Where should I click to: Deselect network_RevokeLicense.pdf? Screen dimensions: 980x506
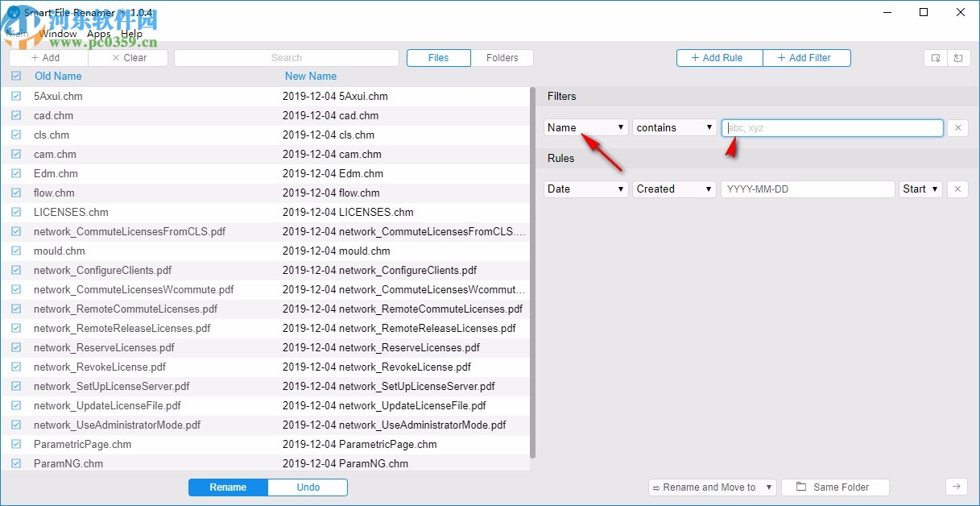16,367
